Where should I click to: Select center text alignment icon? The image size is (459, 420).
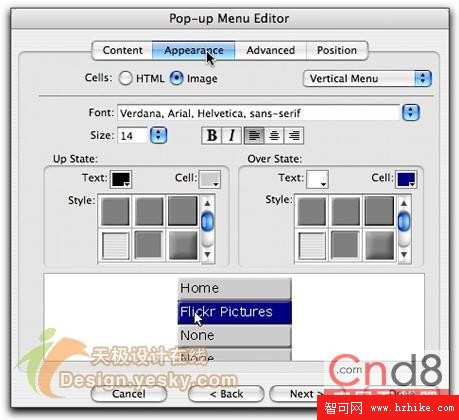[274, 136]
